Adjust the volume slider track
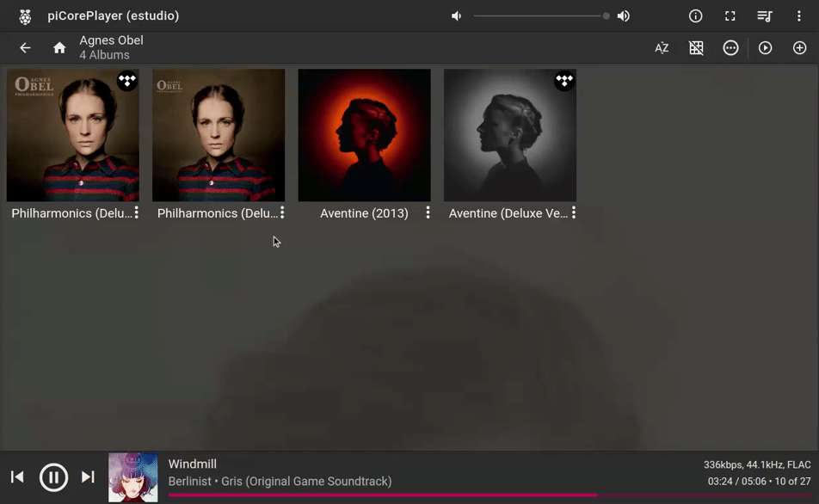The height and width of the screenshot is (504, 819). [x=541, y=16]
